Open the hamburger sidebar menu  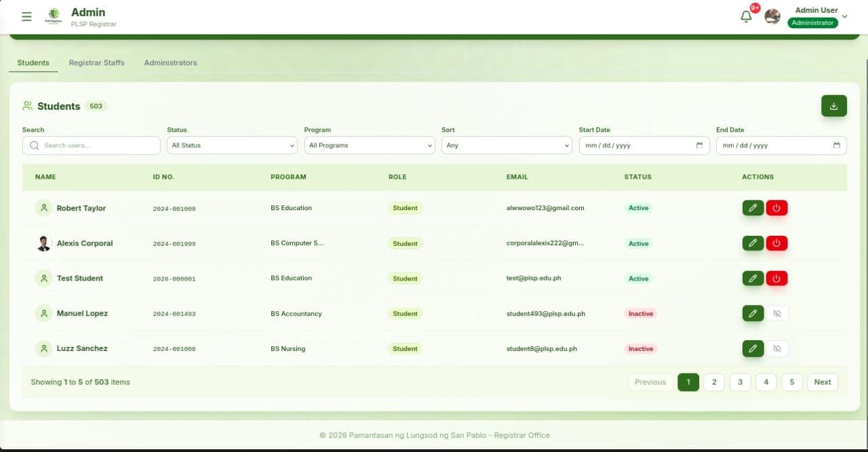click(x=26, y=16)
